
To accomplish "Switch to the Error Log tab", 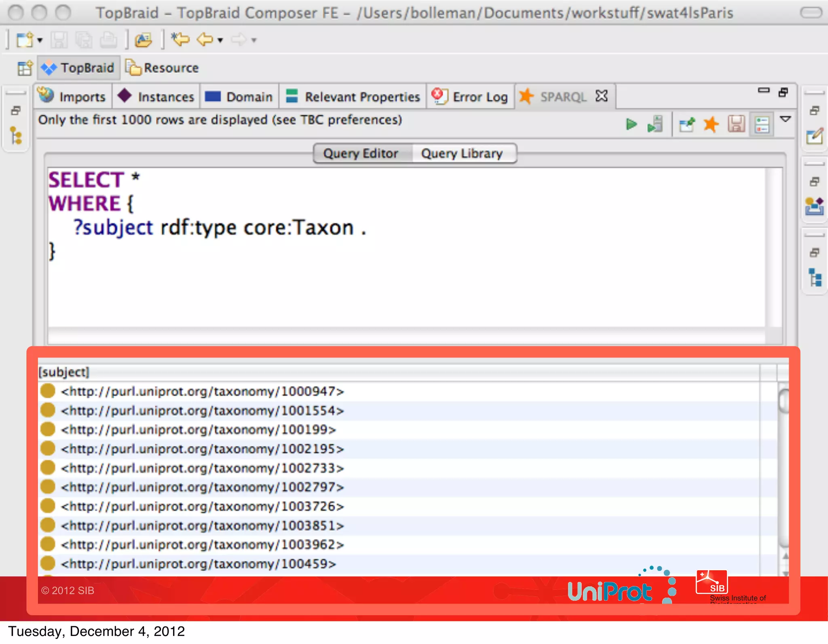I will coord(471,97).
